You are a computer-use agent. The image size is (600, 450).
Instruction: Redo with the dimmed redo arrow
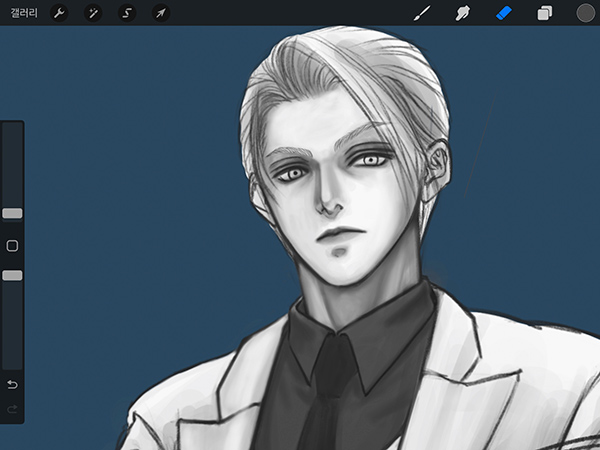(12, 409)
